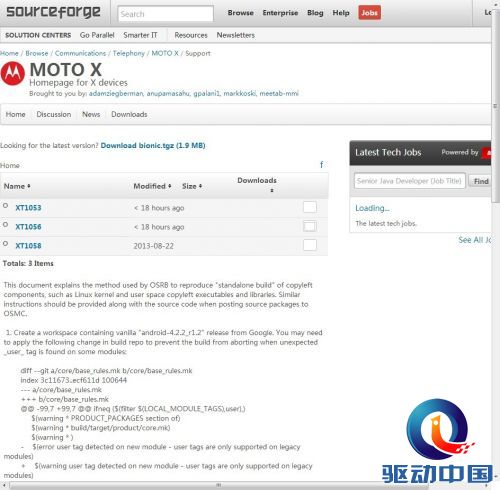Click the red Motorola logo icon

click(x=13, y=73)
